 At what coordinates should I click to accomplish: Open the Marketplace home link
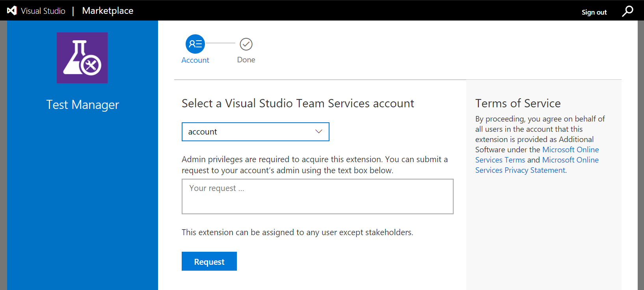(x=108, y=11)
